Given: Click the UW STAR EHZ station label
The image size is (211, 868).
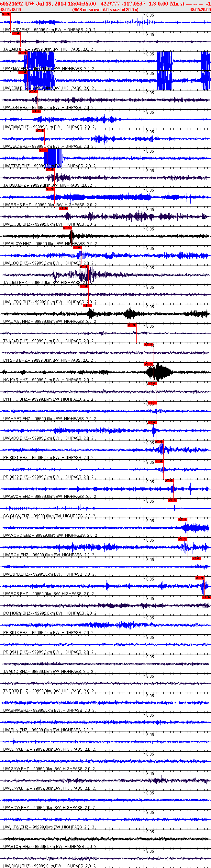Looking at the screenshot, I should click(x=17, y=166).
